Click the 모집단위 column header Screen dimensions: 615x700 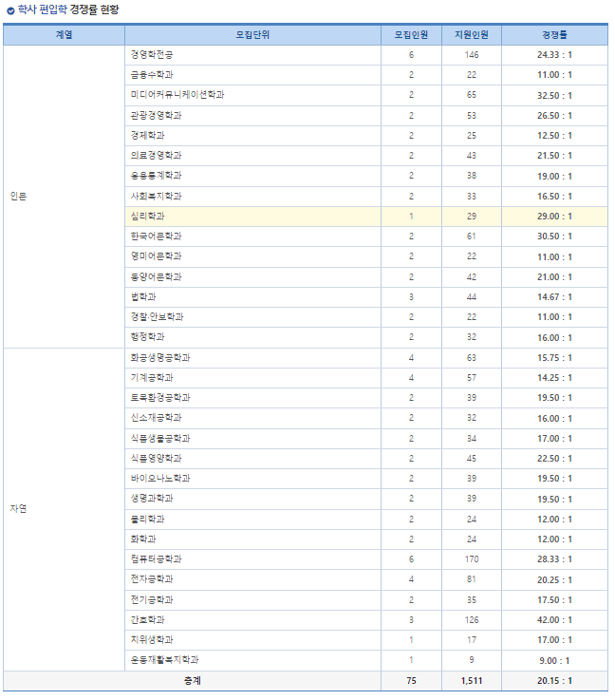pyautogui.click(x=252, y=34)
